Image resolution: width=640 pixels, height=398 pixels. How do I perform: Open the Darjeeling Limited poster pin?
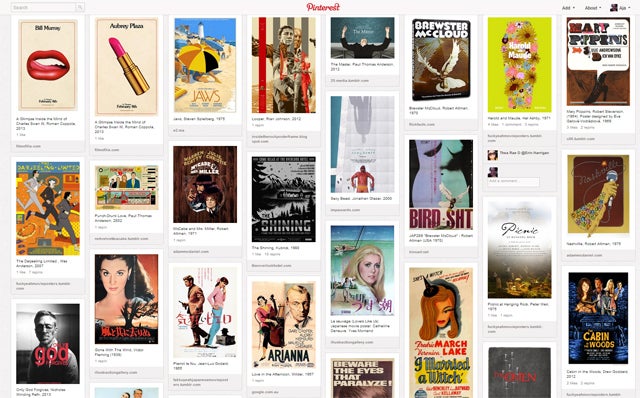(48, 209)
